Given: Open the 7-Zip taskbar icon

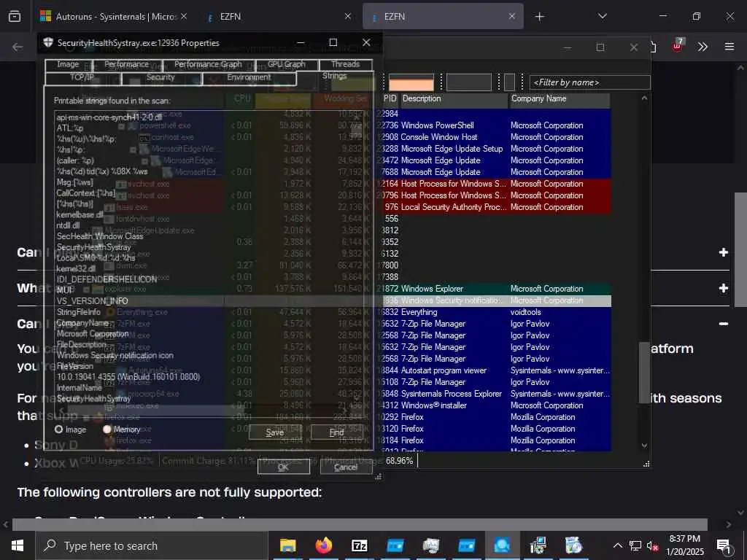Looking at the screenshot, I should pyautogui.click(x=359, y=545).
